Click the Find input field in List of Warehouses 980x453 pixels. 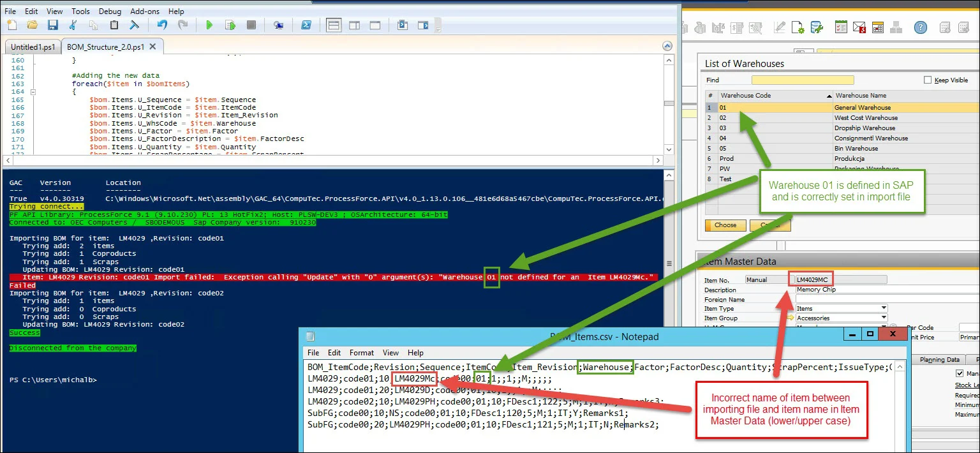[x=802, y=80]
